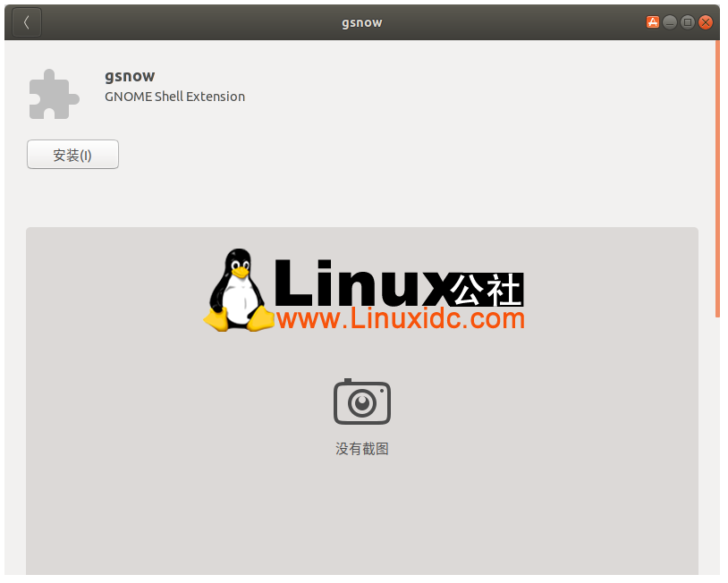Image resolution: width=728 pixels, height=583 pixels.
Task: Click the 'GNOME Shell Extension' subtitle
Action: (174, 97)
